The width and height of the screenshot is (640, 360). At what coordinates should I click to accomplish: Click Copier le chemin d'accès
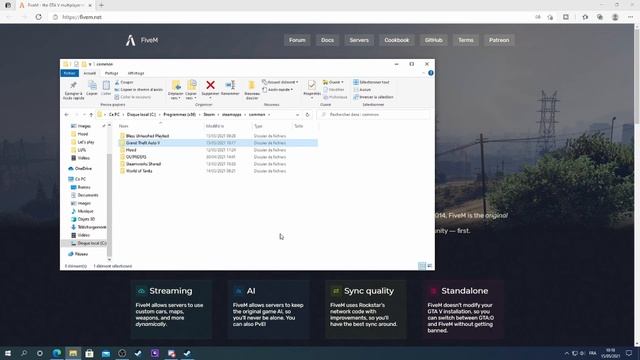[x=139, y=89]
